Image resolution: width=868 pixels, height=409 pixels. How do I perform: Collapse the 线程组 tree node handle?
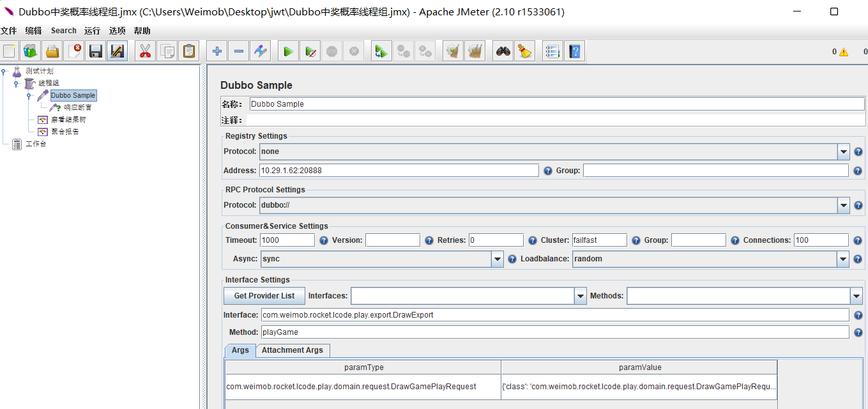16,84
